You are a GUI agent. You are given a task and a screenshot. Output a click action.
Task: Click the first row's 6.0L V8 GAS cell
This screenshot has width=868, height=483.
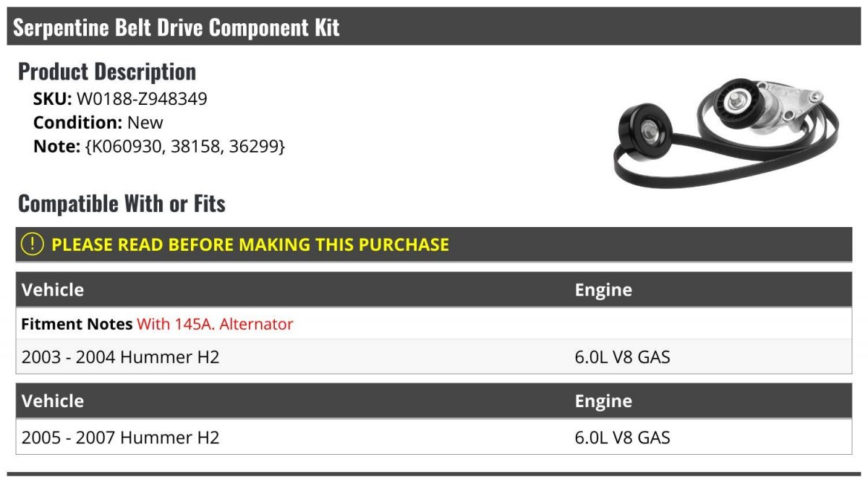click(623, 356)
